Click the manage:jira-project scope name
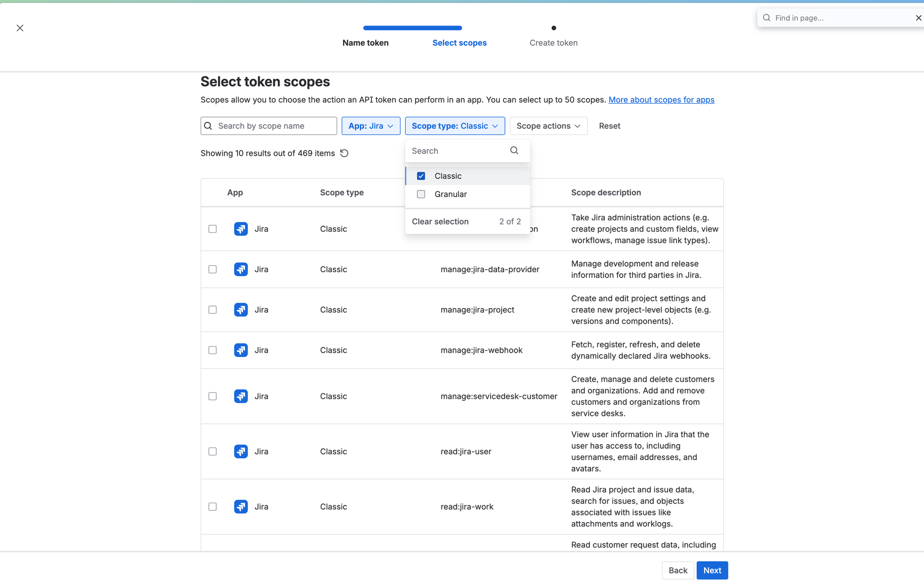Screen dimensions: 924x587 tap(477, 310)
